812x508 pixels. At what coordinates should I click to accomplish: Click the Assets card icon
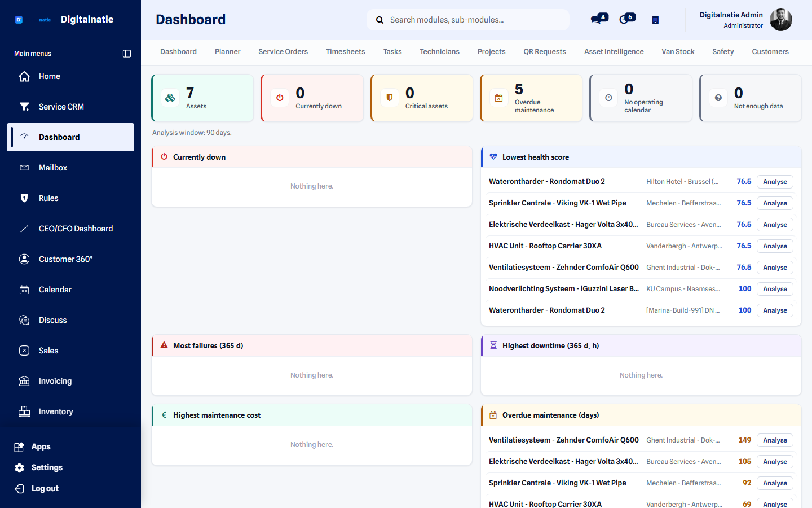[170, 98]
